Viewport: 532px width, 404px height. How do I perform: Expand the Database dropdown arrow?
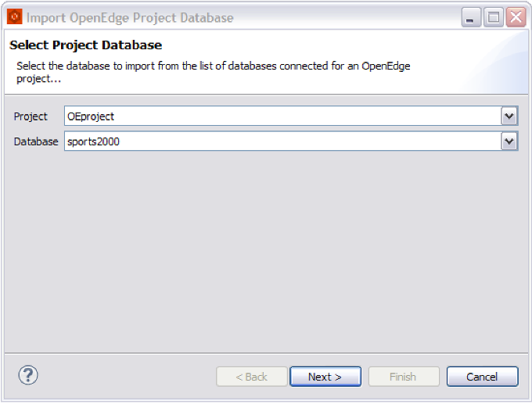[509, 141]
